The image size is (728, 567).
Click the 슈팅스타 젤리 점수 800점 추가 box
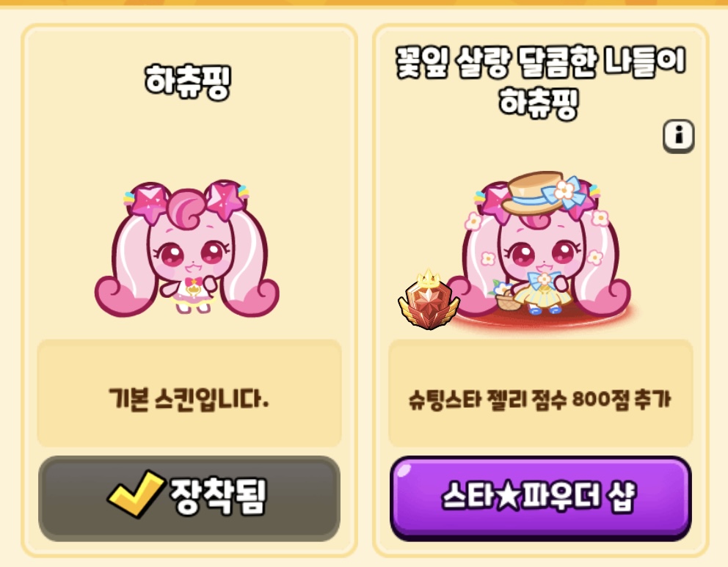pyautogui.click(x=540, y=393)
